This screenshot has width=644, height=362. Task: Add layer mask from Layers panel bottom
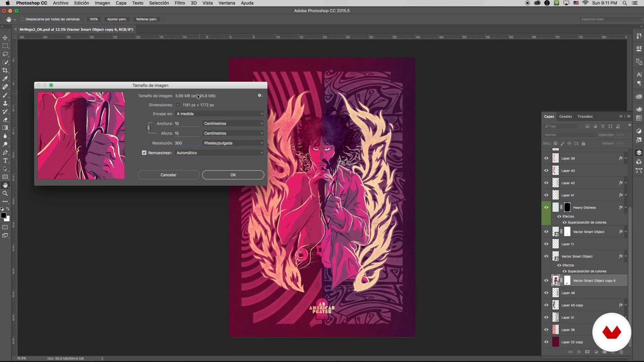tap(587, 352)
